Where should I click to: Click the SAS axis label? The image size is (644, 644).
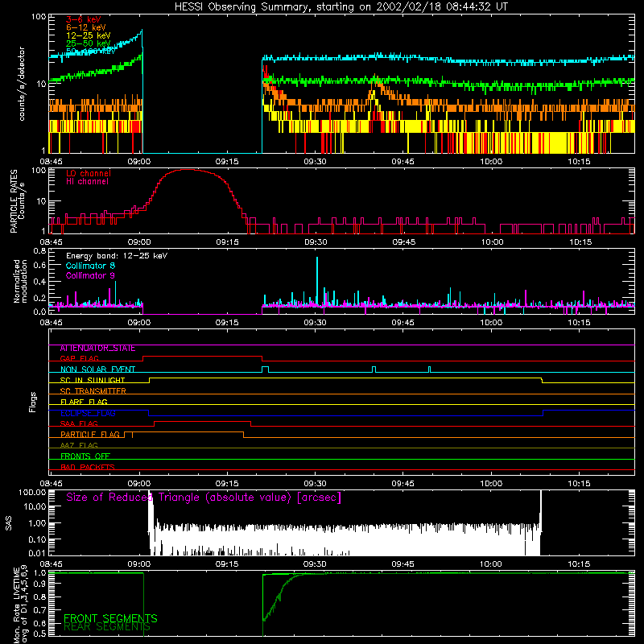tap(9, 524)
